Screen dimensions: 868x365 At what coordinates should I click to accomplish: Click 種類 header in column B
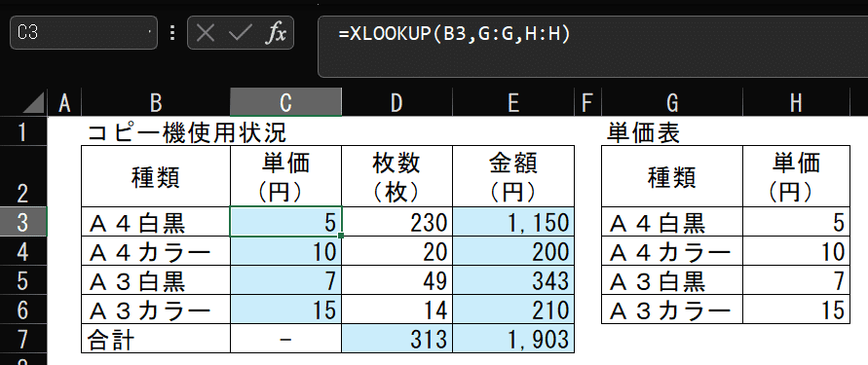(x=156, y=176)
